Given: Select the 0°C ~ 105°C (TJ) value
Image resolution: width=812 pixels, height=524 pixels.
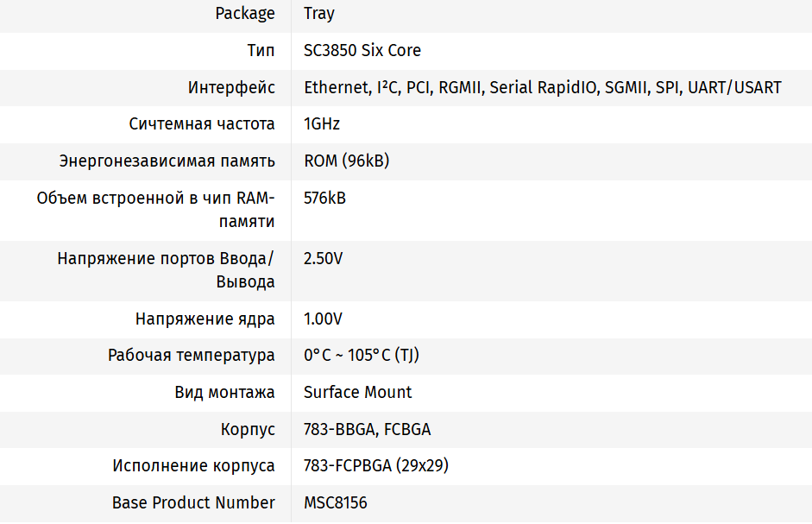Looking at the screenshot, I should click(x=362, y=356).
